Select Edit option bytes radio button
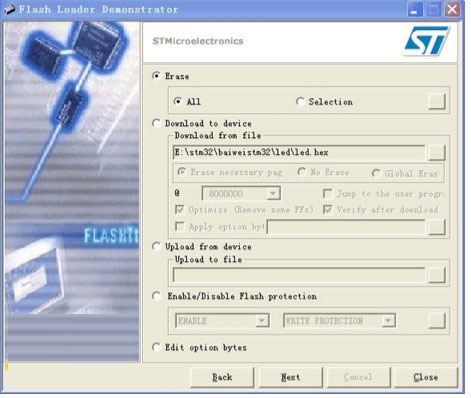This screenshot has height=398, width=471. click(156, 347)
